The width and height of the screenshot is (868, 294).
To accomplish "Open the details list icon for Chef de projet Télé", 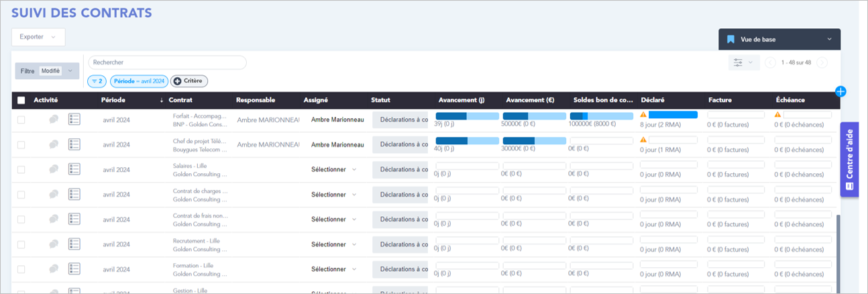I will (74, 144).
